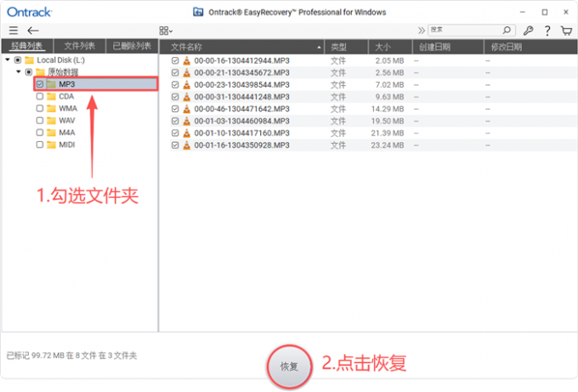Open activation key wrench icon

[x=528, y=31]
